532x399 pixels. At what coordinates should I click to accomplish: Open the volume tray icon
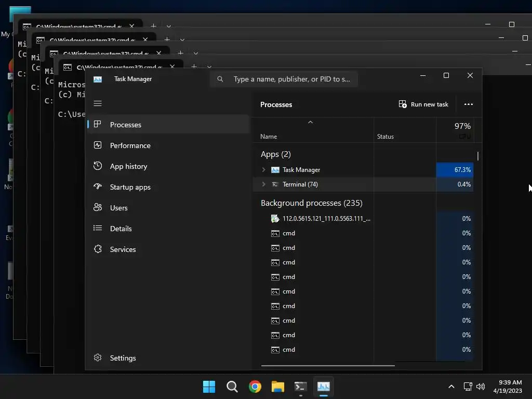click(x=481, y=387)
